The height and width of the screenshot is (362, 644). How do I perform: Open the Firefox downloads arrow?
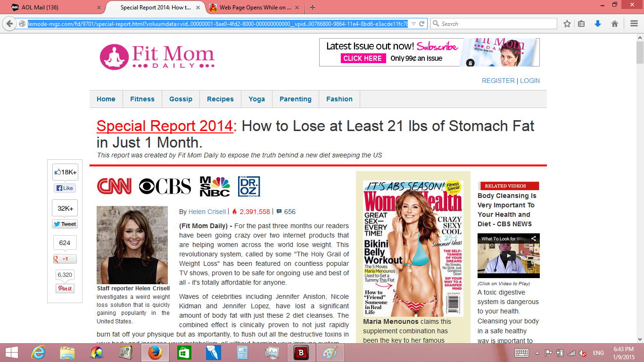[x=598, y=24]
